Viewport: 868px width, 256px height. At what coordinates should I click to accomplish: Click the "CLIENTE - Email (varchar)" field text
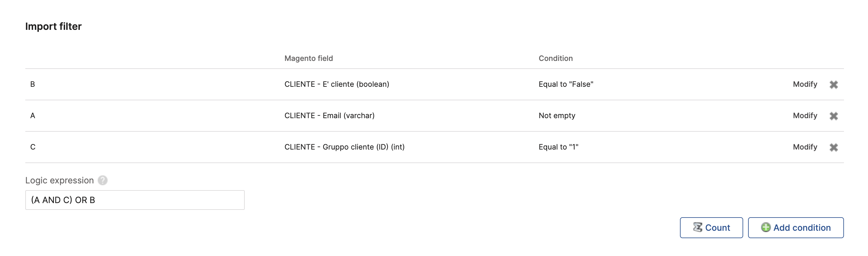click(329, 116)
